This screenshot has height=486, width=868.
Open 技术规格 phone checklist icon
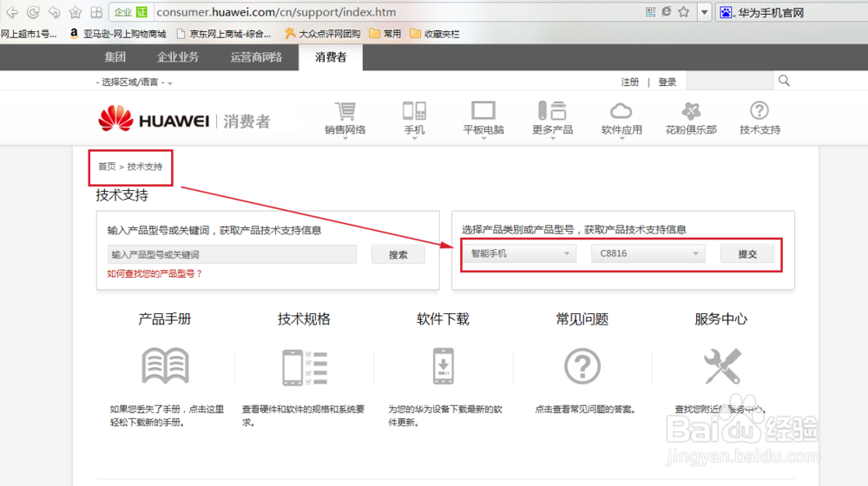(304, 367)
